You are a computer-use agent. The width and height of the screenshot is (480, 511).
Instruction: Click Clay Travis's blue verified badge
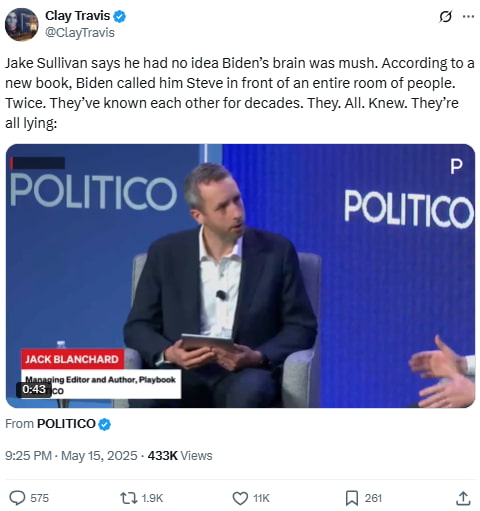coord(119,16)
